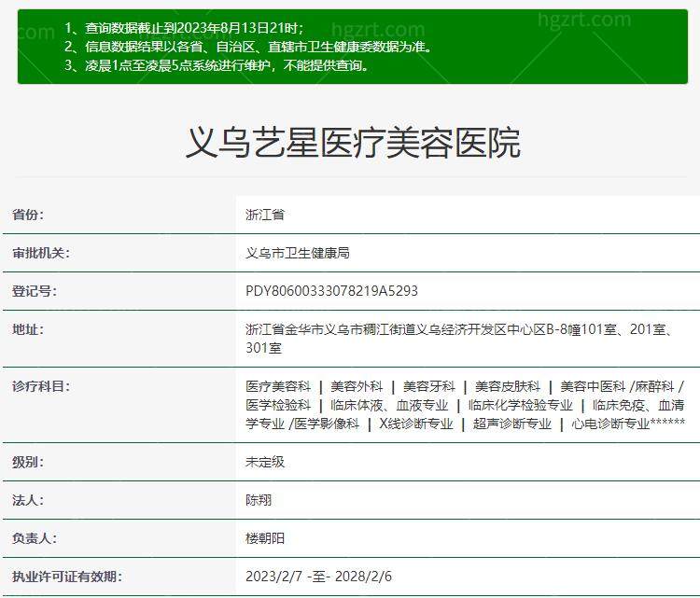Click the value 浙江省
The height and width of the screenshot is (598, 700).
(x=265, y=215)
